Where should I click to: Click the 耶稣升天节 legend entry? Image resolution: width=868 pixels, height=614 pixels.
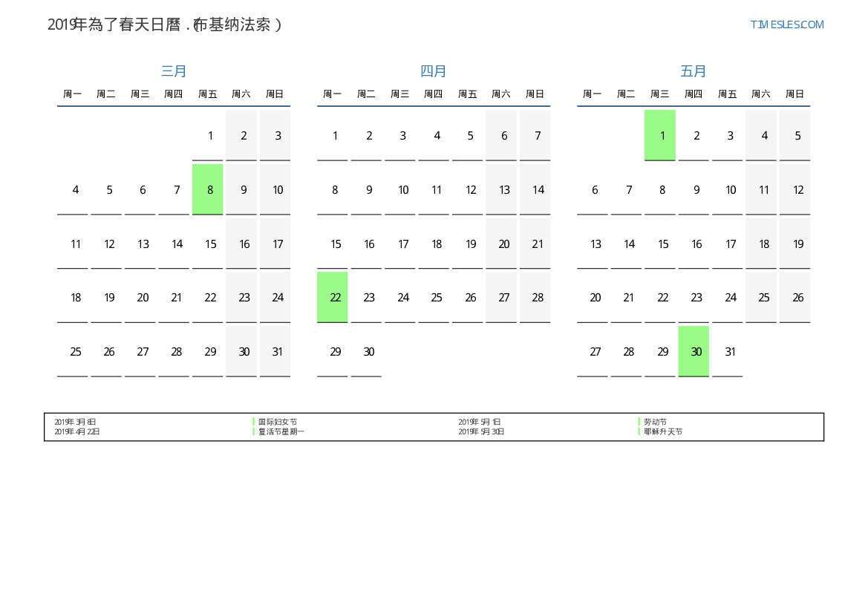663,431
